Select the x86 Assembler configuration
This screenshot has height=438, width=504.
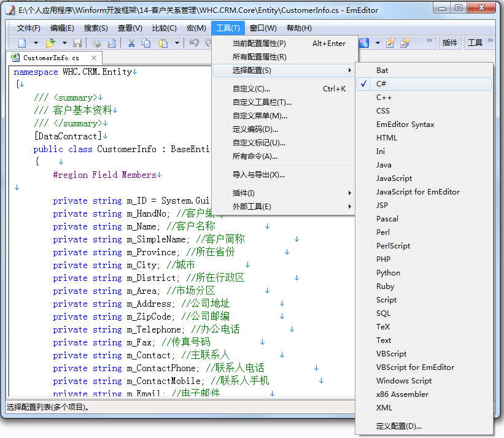coord(424,394)
